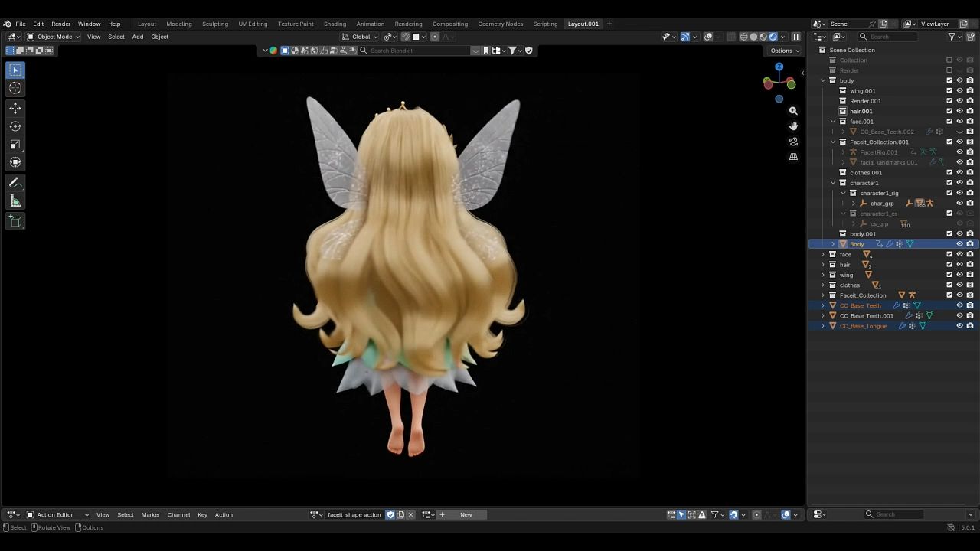This screenshot has width=980, height=551.
Task: Switch to the Shading workspace tab
Action: pos(335,24)
